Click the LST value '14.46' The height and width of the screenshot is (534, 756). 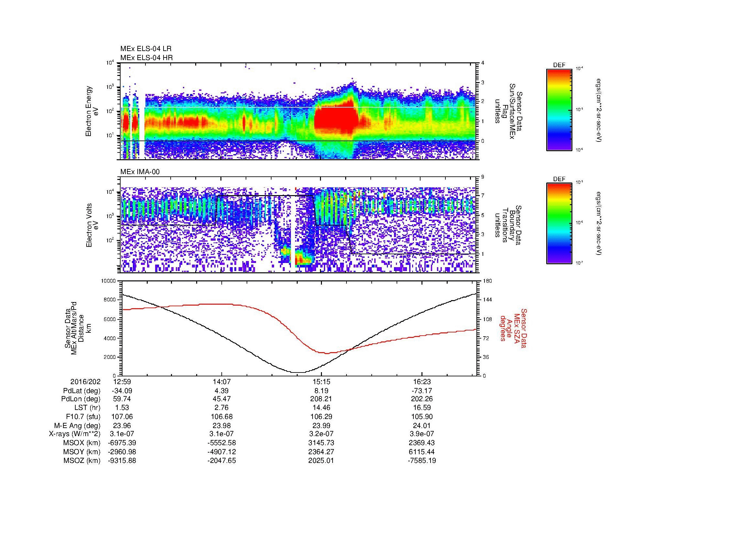321,408
